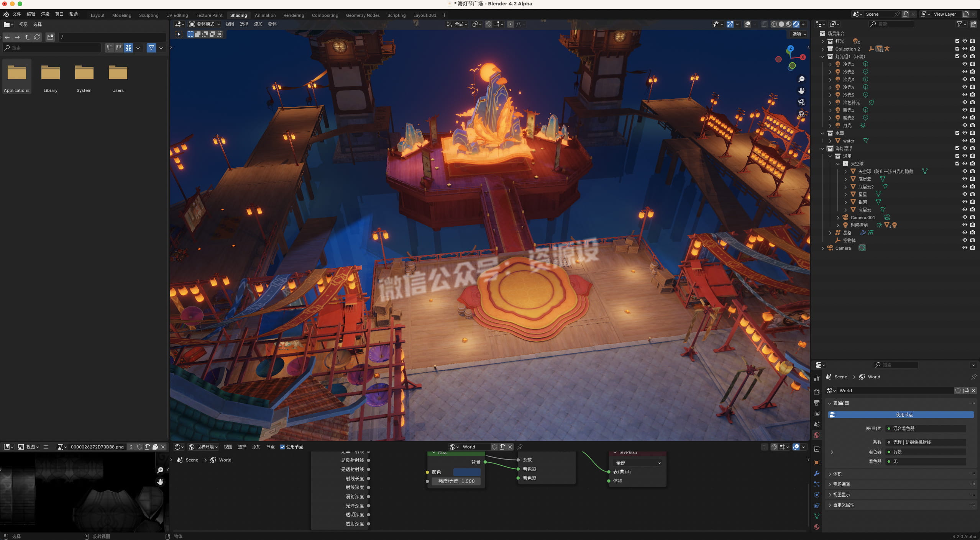Image resolution: width=980 pixels, height=540 pixels.
Task: Click the 背景 shader field
Action: tap(926, 452)
